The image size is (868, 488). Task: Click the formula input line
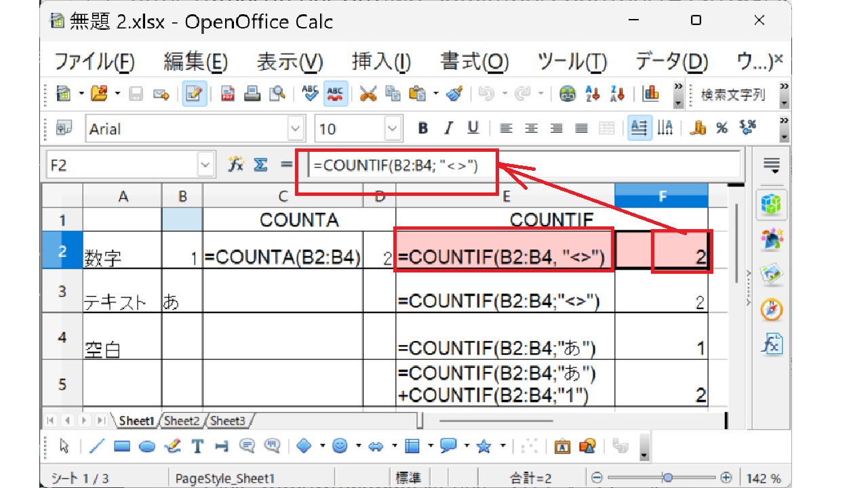tap(523, 165)
